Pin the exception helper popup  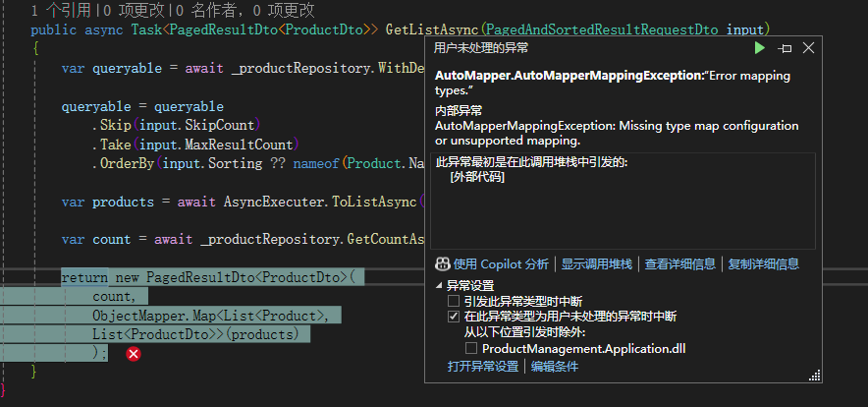[785, 49]
